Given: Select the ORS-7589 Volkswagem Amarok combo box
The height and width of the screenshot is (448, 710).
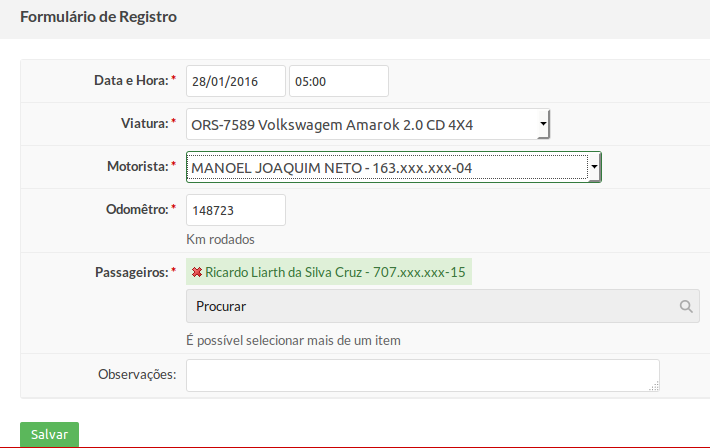Looking at the screenshot, I should click(368, 124).
